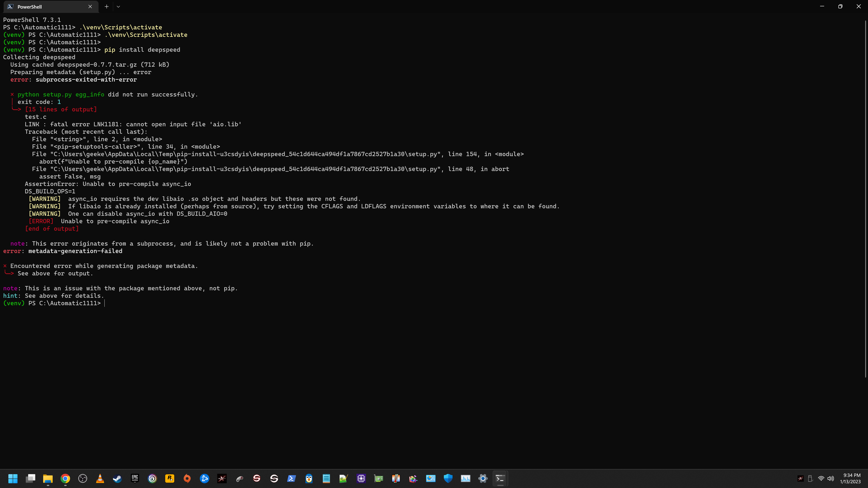The width and height of the screenshot is (868, 488).
Task: Open File Explorer from taskbar
Action: (48, 479)
